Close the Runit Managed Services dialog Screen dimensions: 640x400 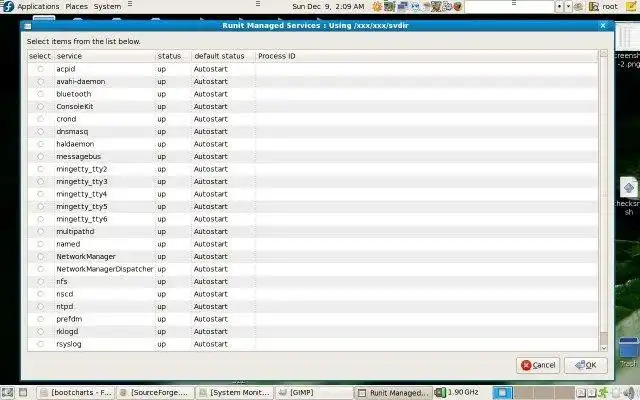(x=603, y=25)
